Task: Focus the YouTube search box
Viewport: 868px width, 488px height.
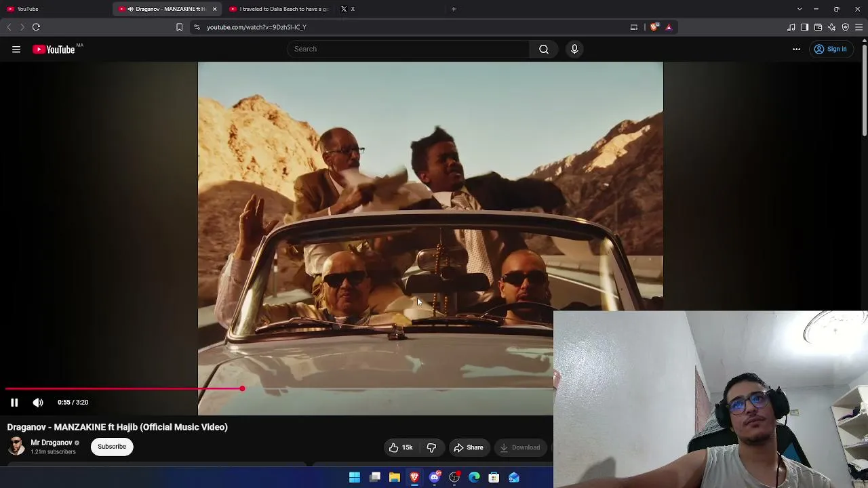Action: (408, 49)
